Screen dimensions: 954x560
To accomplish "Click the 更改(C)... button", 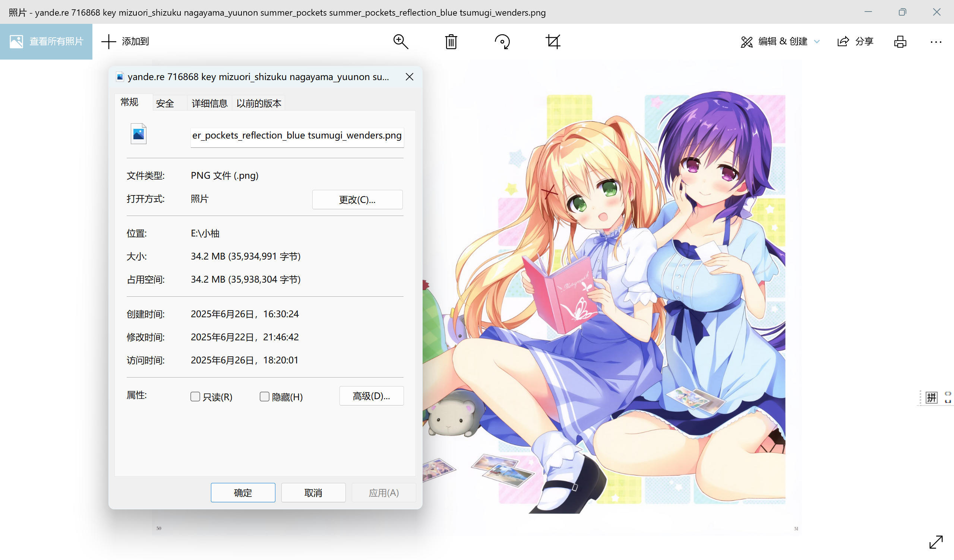I will click(x=357, y=200).
